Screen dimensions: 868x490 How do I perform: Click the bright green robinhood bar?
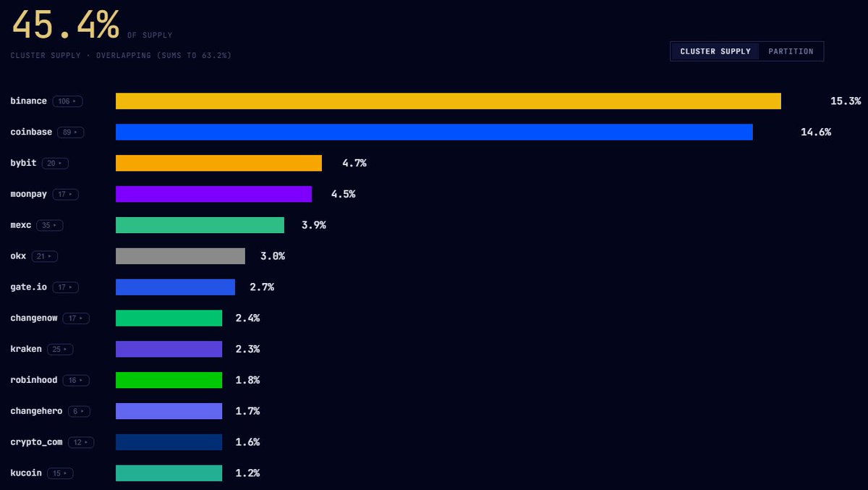(169, 380)
